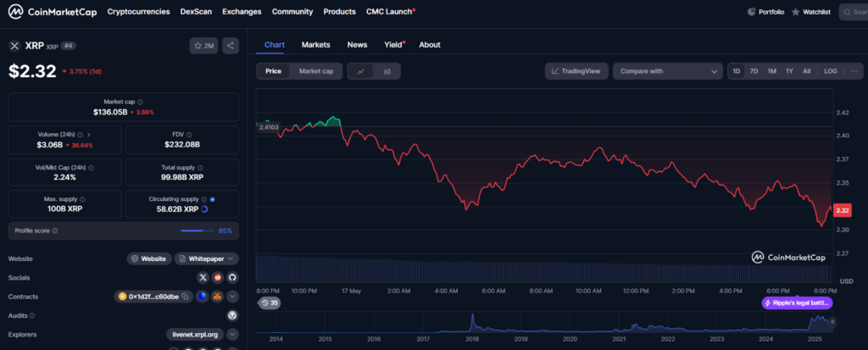Select the All time range

coord(807,71)
